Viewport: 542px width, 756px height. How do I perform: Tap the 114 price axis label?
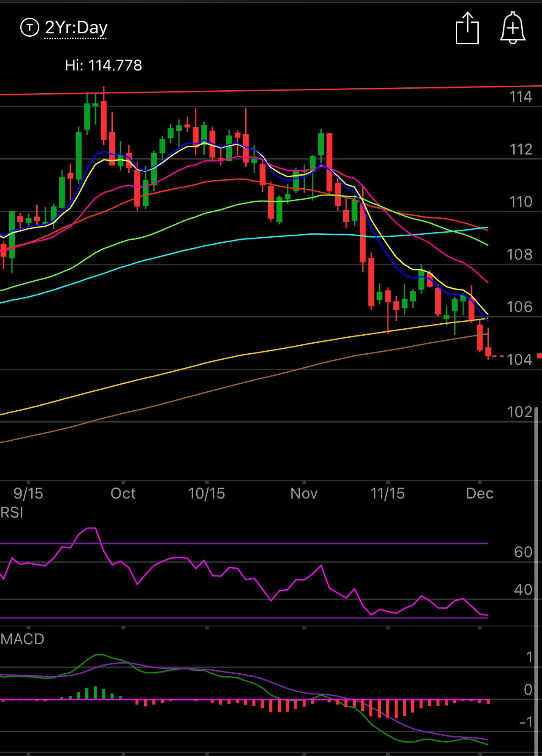pos(520,97)
